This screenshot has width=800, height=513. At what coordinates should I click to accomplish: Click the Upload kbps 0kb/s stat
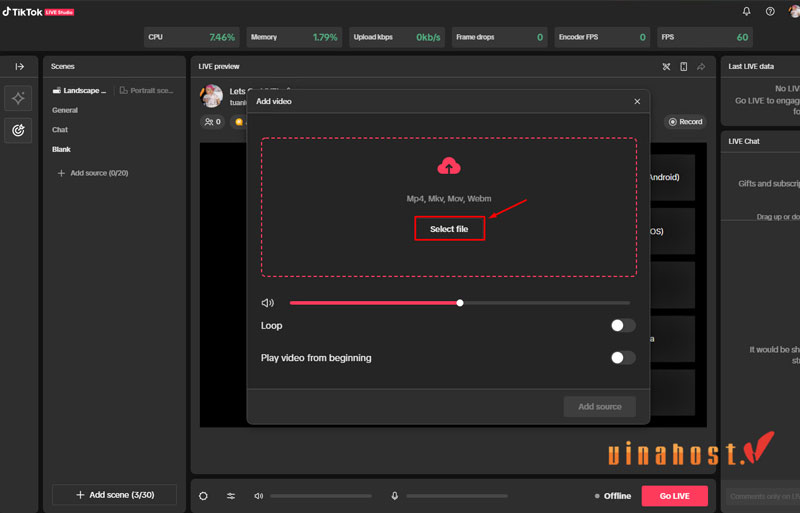click(396, 37)
